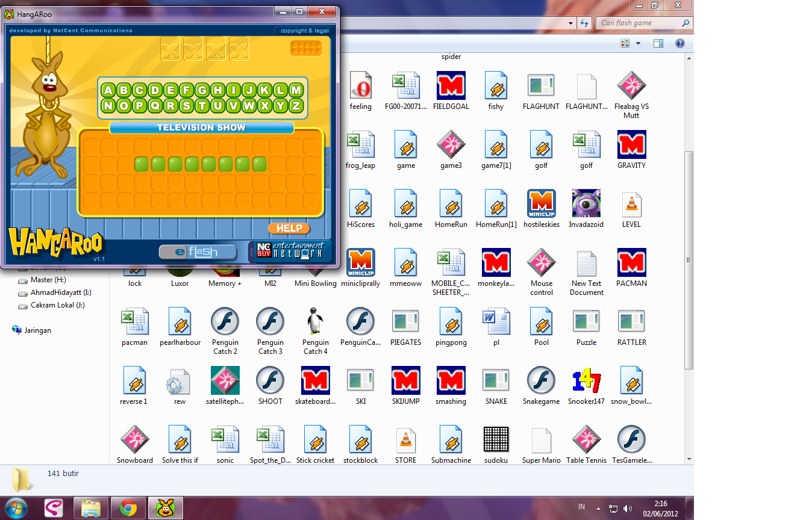Select the GRAVITY Miniclip icon
The width and height of the screenshot is (812, 520).
pyautogui.click(x=631, y=150)
